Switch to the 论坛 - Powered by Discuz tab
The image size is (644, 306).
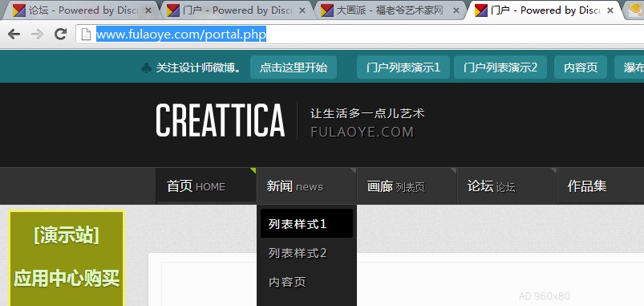(80, 10)
